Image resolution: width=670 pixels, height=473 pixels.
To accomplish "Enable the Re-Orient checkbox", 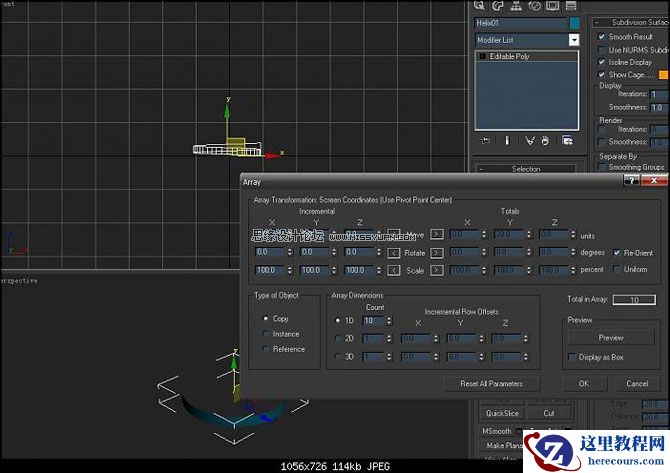I will click(617, 253).
